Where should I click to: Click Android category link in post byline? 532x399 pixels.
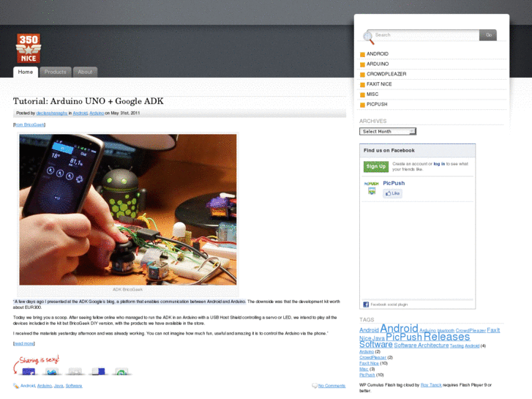tap(80, 113)
